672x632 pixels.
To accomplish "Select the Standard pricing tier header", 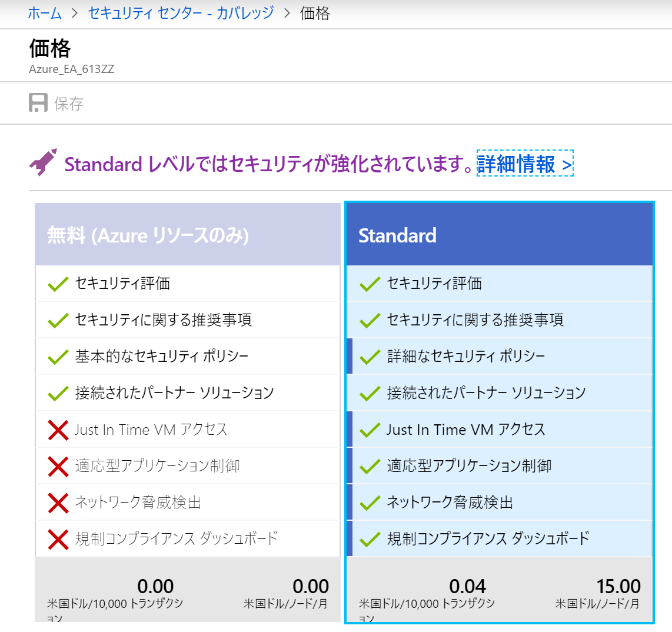I will click(x=499, y=235).
